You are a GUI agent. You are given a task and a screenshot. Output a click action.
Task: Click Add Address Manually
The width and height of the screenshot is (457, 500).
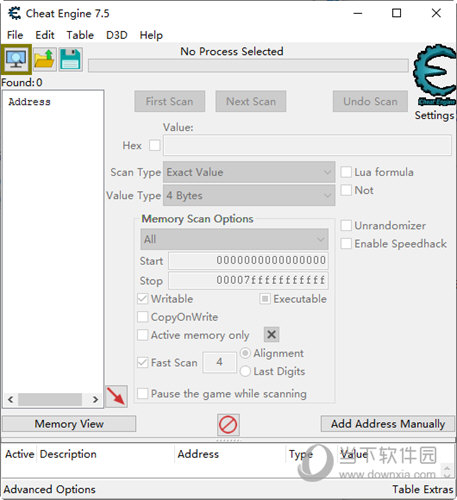388,424
